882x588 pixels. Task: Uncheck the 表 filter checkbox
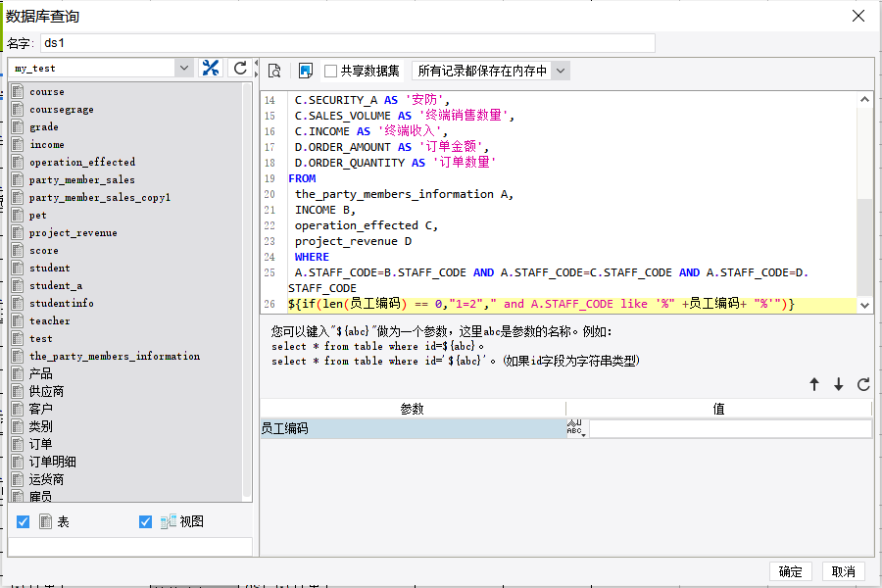point(24,522)
